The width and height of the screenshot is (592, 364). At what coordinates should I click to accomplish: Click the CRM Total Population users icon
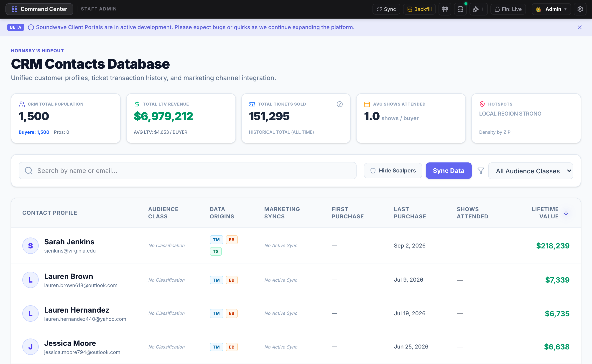tap(22, 104)
